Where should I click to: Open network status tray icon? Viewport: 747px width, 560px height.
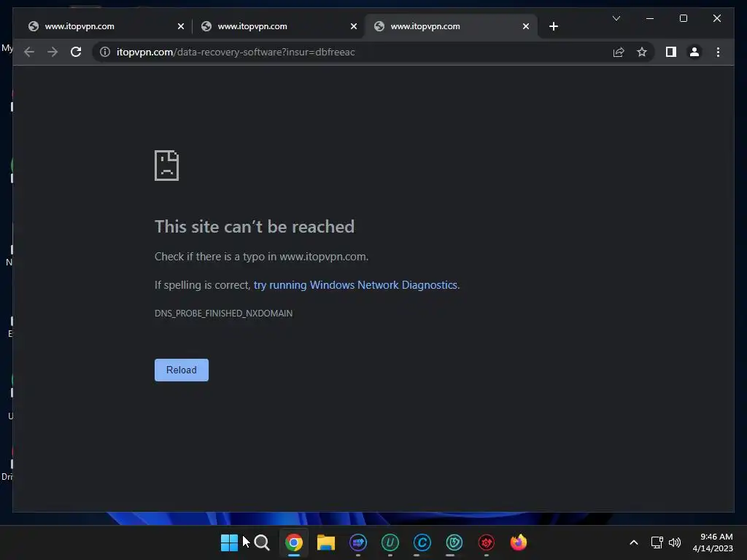click(x=657, y=542)
